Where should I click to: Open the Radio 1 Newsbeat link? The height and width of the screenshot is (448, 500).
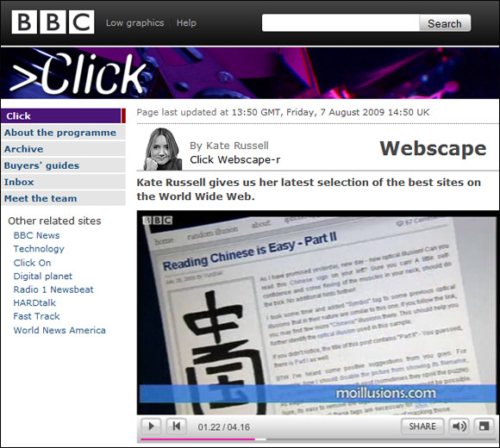tap(53, 289)
